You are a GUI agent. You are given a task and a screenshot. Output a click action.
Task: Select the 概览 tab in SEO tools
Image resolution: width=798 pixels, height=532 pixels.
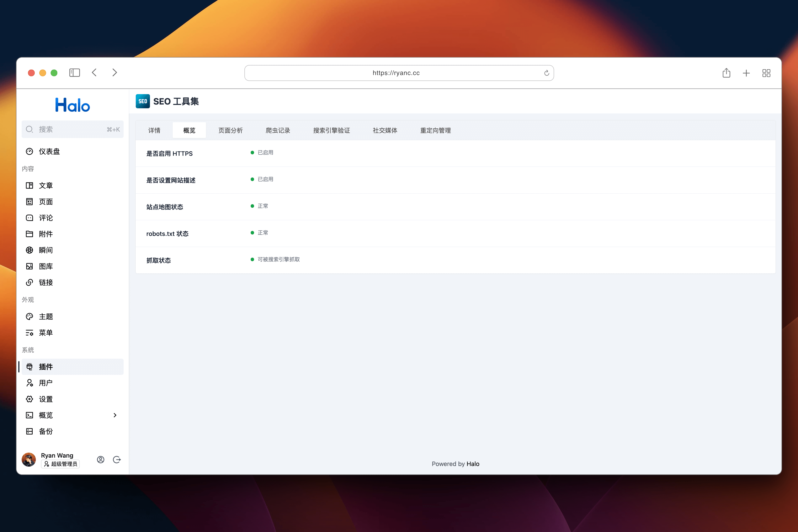pyautogui.click(x=189, y=130)
